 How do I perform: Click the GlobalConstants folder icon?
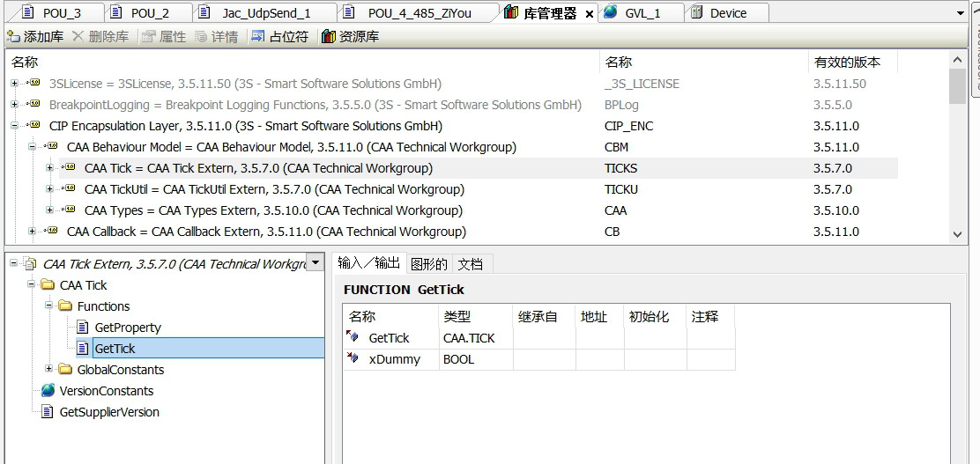click(x=65, y=369)
